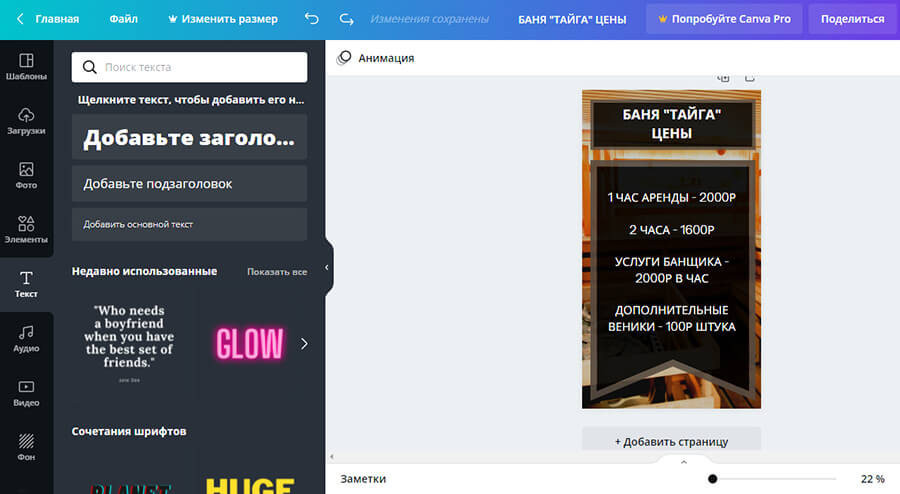Select the pink GLOW text style thumbnail
The height and width of the screenshot is (494, 900).
(x=249, y=344)
